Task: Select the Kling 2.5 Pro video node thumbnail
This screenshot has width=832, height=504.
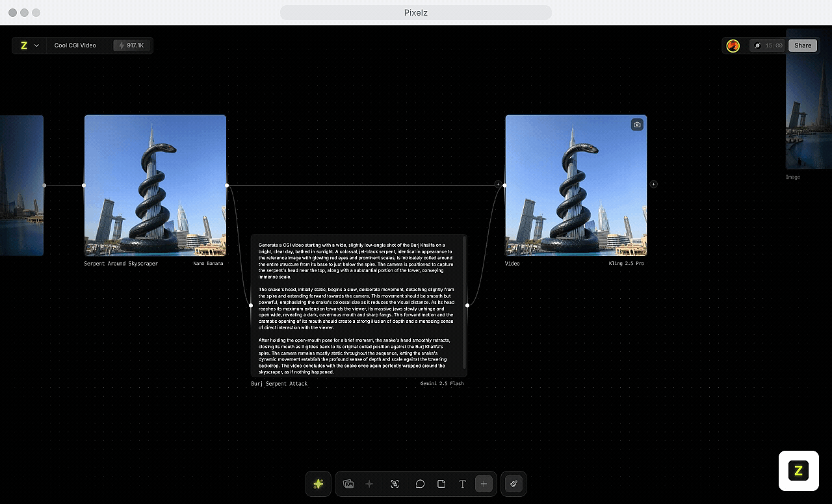Action: (576, 185)
